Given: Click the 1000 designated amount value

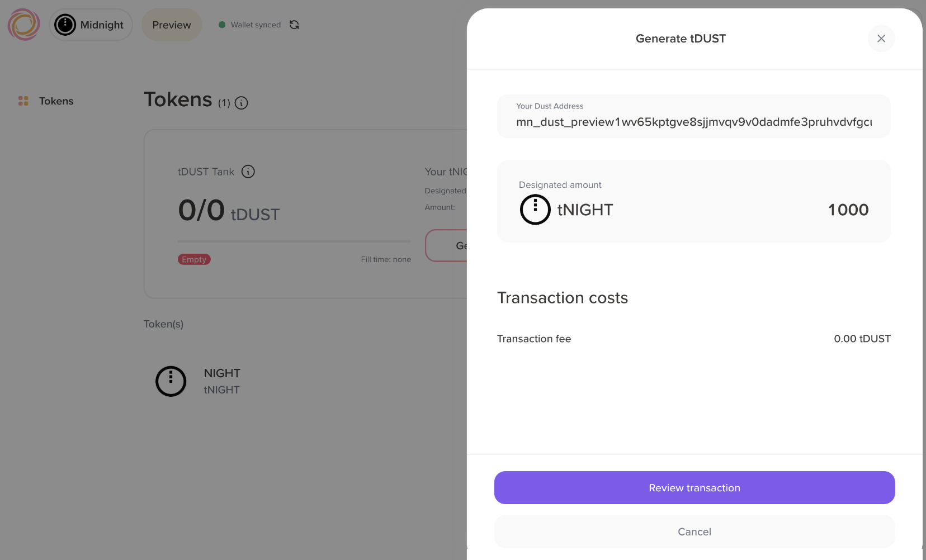Looking at the screenshot, I should pos(848,210).
